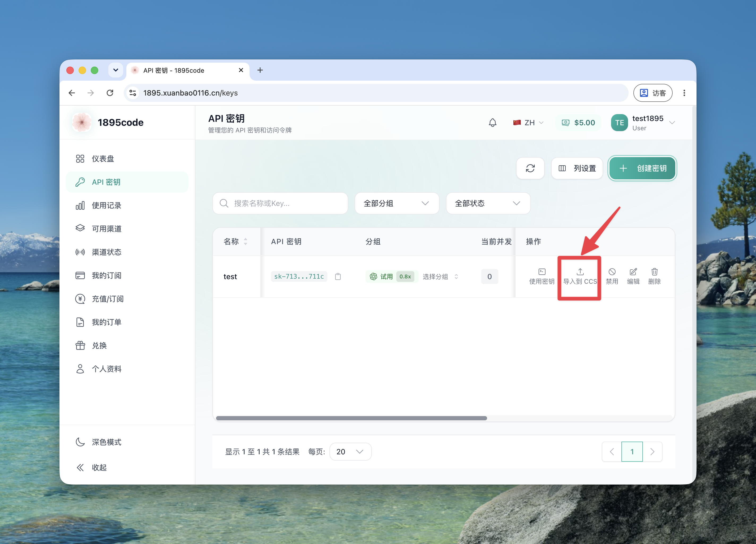Toggle 深色模式 dark mode
Viewport: 756px width, 544px height.
click(127, 442)
